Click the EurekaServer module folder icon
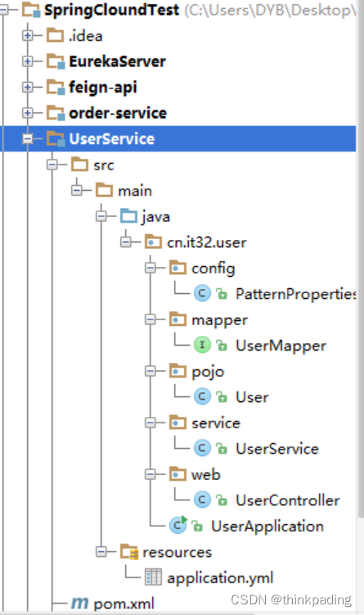 pyautogui.click(x=56, y=61)
